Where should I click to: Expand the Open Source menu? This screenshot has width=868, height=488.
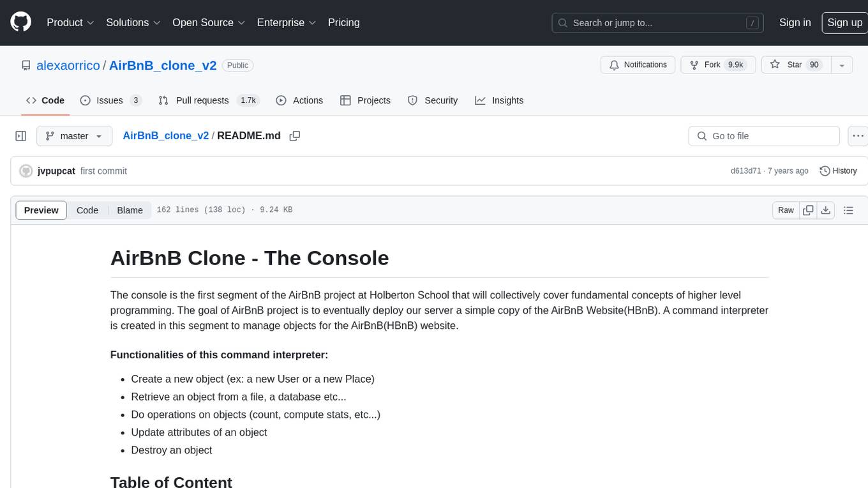pyautogui.click(x=209, y=22)
